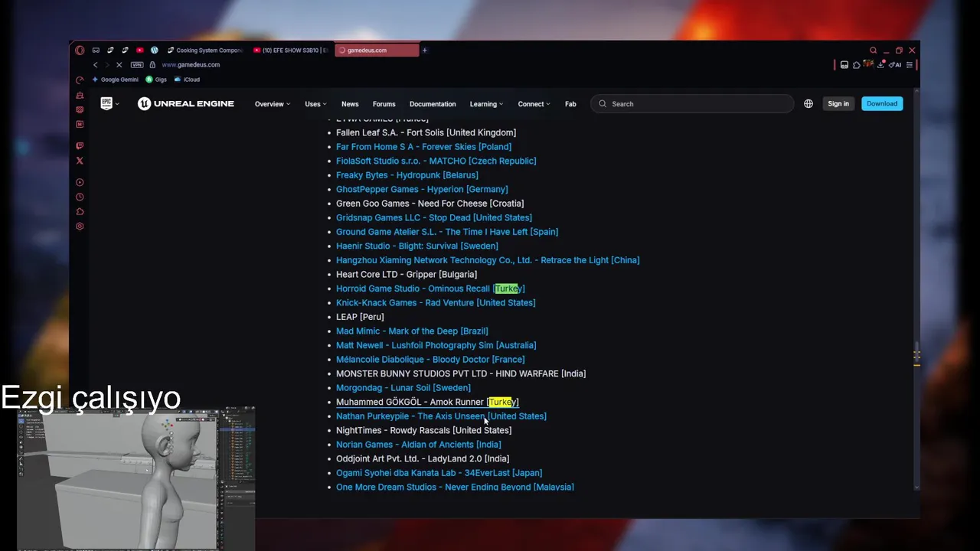Open the News nav item
The image size is (980, 551).
[350, 104]
